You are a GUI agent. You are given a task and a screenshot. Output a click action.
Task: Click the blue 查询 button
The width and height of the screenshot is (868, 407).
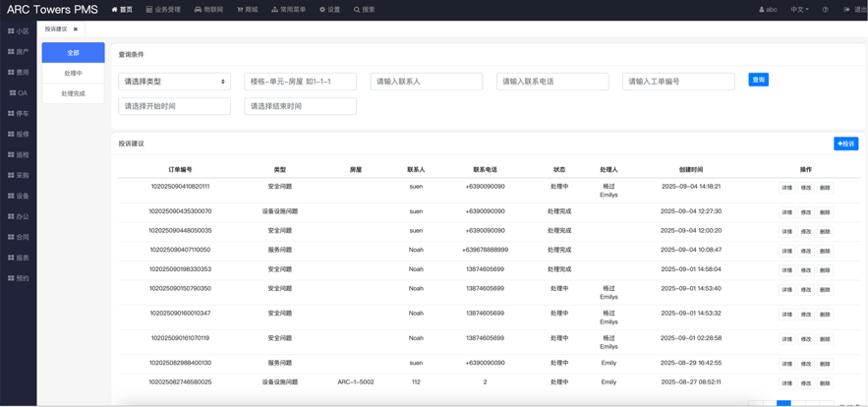(x=758, y=80)
